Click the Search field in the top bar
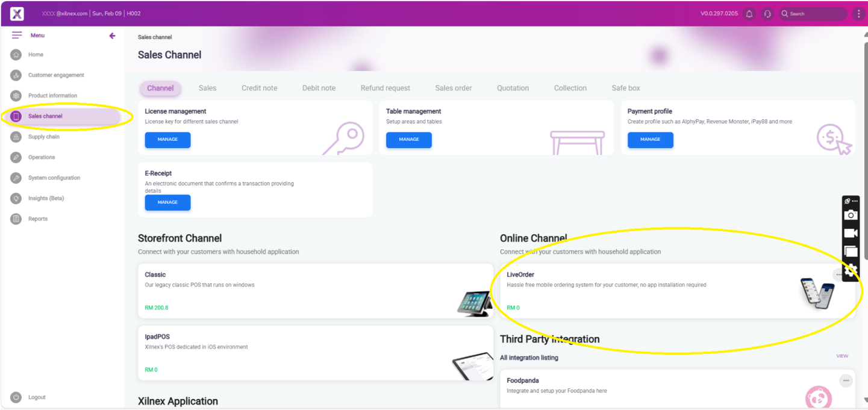The height and width of the screenshot is (410, 868). (813, 13)
